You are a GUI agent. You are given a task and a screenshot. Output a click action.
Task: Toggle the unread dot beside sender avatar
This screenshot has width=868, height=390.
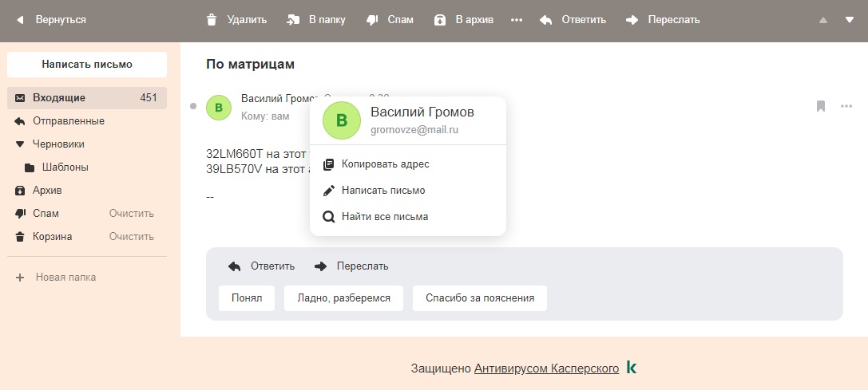click(192, 106)
